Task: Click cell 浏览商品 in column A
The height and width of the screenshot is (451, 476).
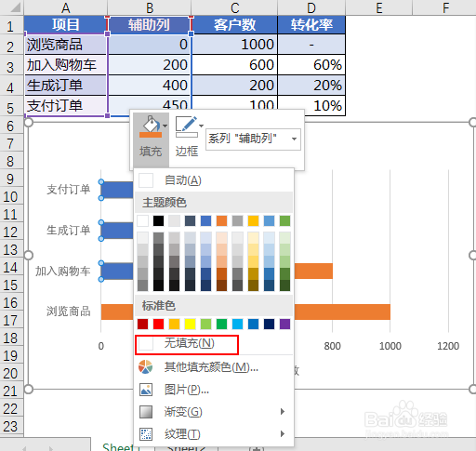Action: click(66, 45)
